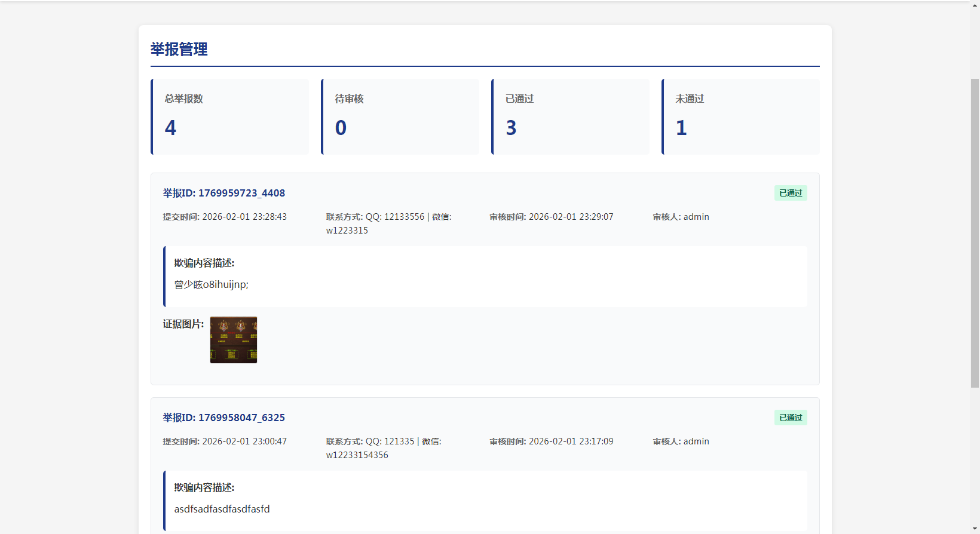Click report ID 1769958047_6325 title
Viewport: 980px width, 534px height.
click(224, 418)
